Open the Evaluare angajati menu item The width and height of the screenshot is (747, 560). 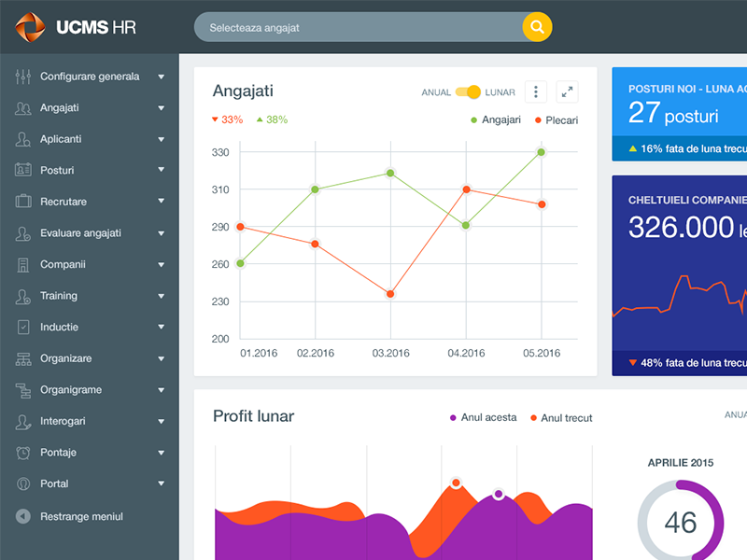[80, 233]
